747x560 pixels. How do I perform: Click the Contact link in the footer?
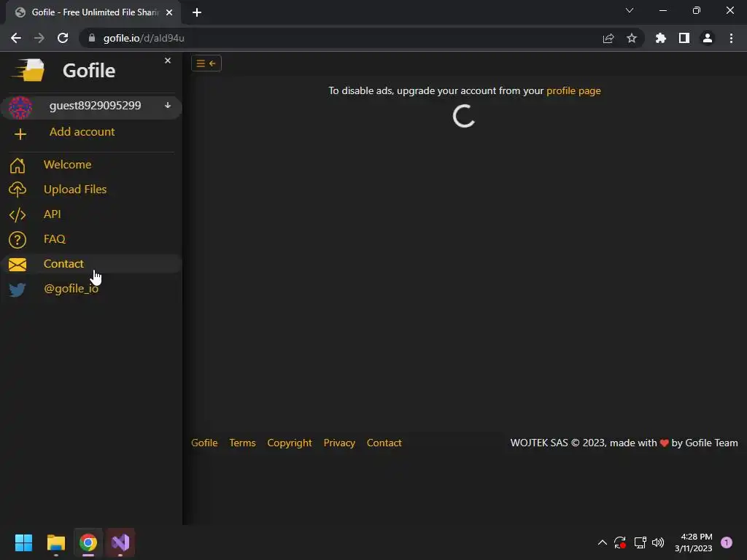coord(384,443)
